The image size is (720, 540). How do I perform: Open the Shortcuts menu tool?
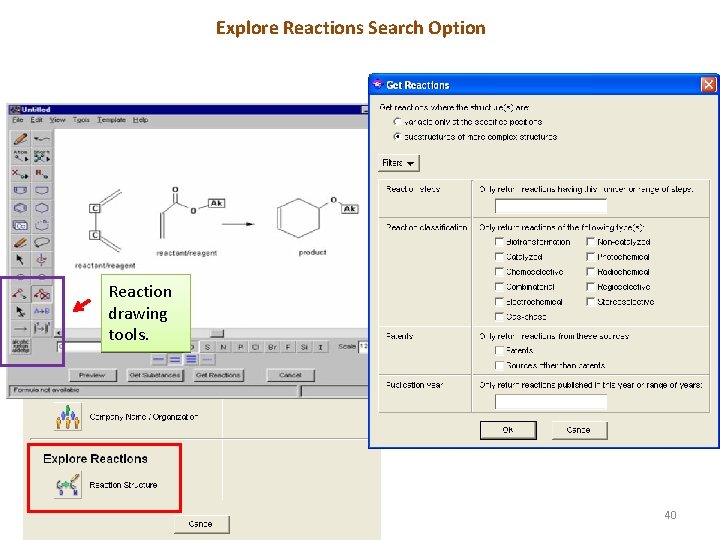(42, 156)
